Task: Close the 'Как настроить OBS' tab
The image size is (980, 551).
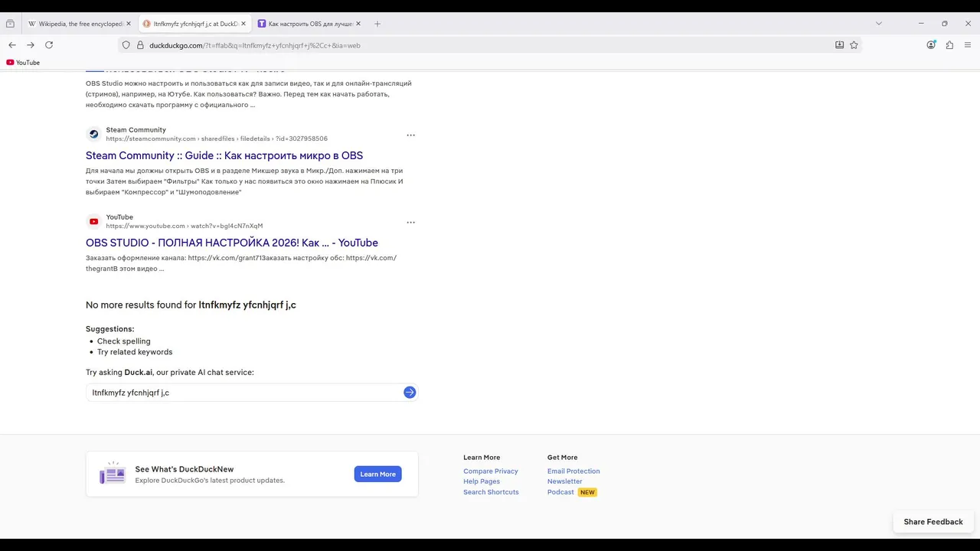Action: 358,24
